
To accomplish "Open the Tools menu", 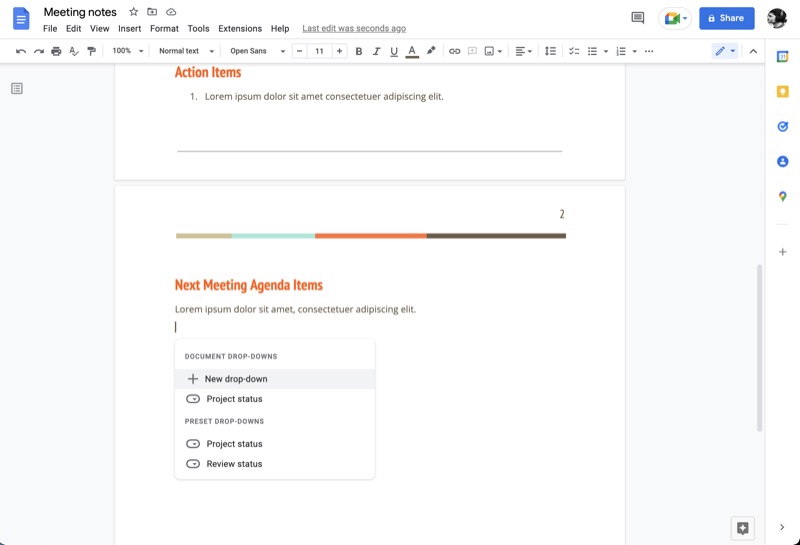I will tap(198, 29).
